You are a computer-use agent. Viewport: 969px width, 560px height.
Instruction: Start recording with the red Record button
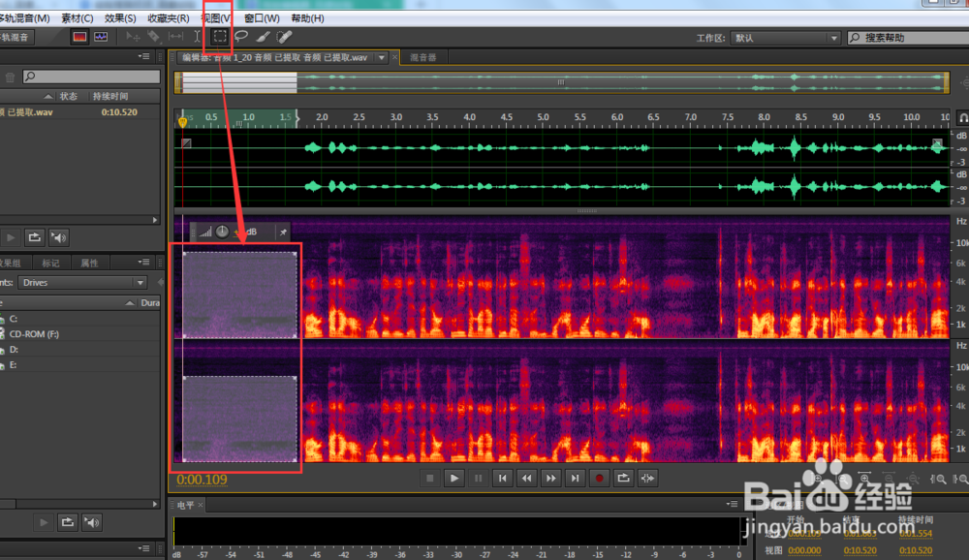tap(599, 478)
